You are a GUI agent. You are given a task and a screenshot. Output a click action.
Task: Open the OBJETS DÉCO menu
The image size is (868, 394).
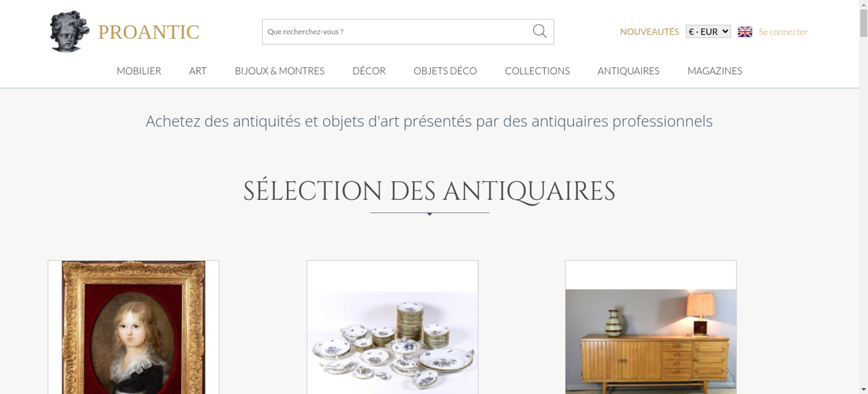[x=445, y=71]
